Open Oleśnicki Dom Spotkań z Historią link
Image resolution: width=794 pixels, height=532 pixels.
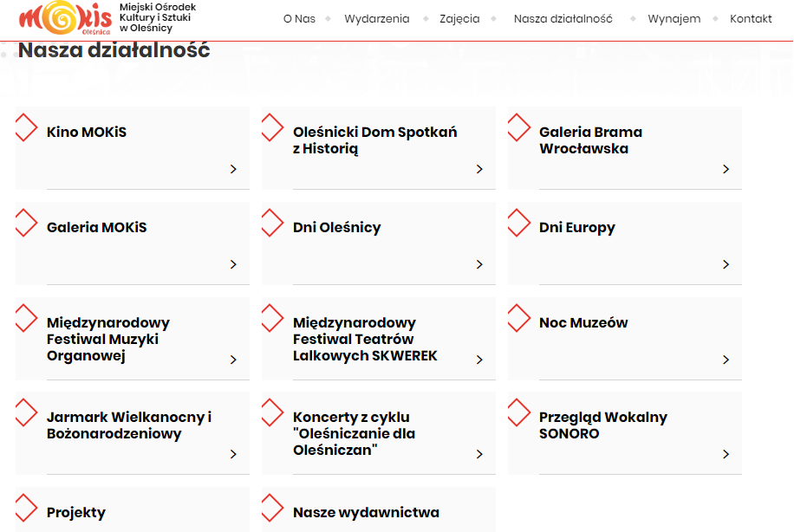pos(374,140)
